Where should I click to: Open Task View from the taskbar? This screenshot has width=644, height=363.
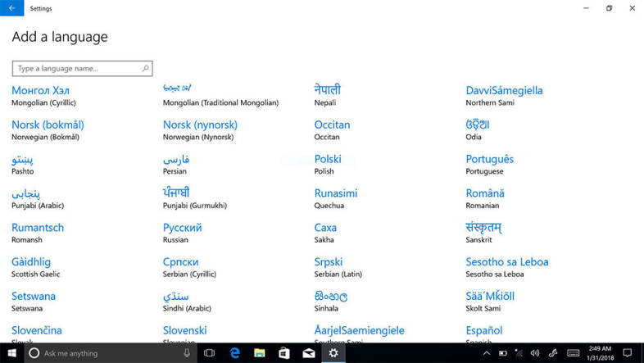209,353
